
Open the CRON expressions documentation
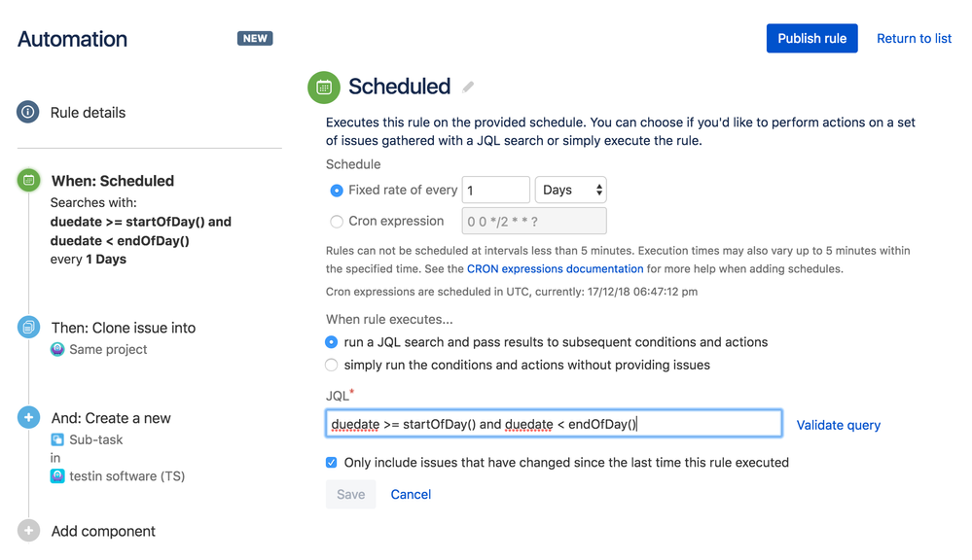click(555, 268)
